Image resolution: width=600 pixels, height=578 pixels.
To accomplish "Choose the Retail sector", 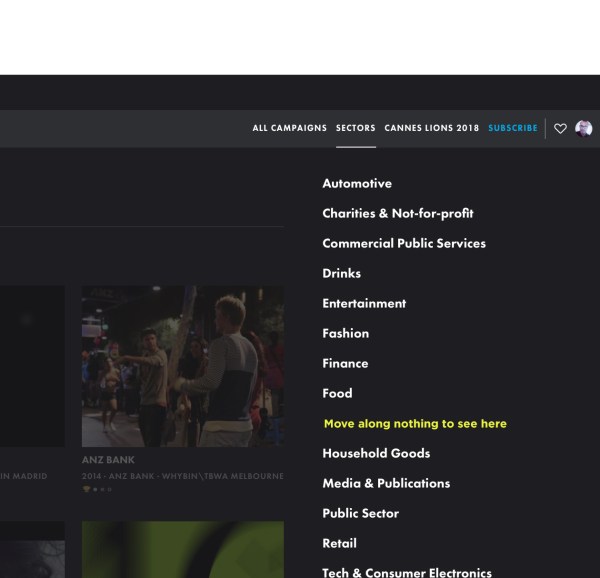I will click(x=339, y=544).
